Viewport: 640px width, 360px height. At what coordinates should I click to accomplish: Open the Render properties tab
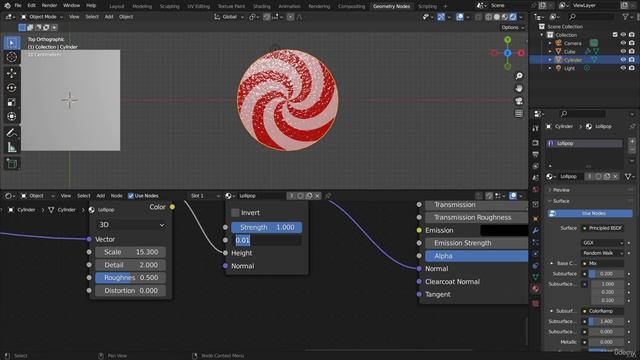tap(536, 143)
